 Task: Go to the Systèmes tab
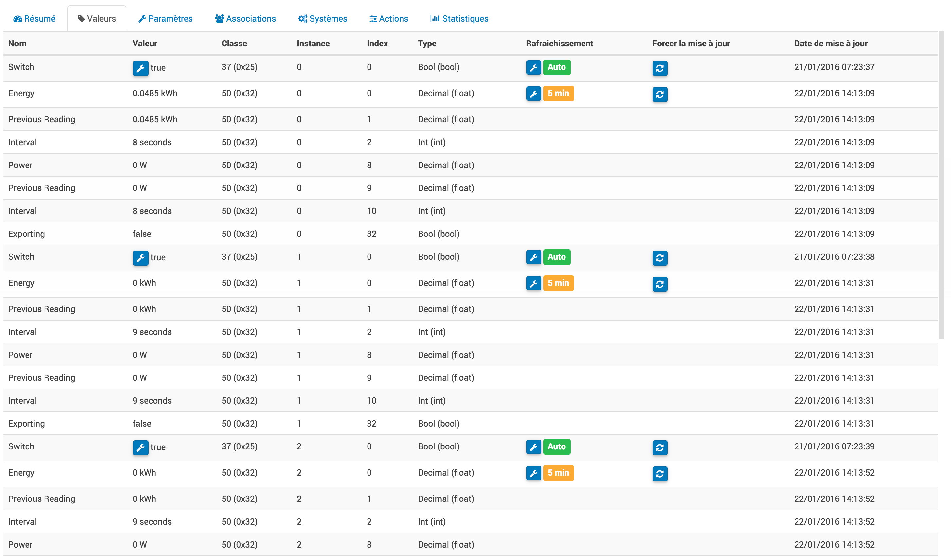(x=323, y=19)
